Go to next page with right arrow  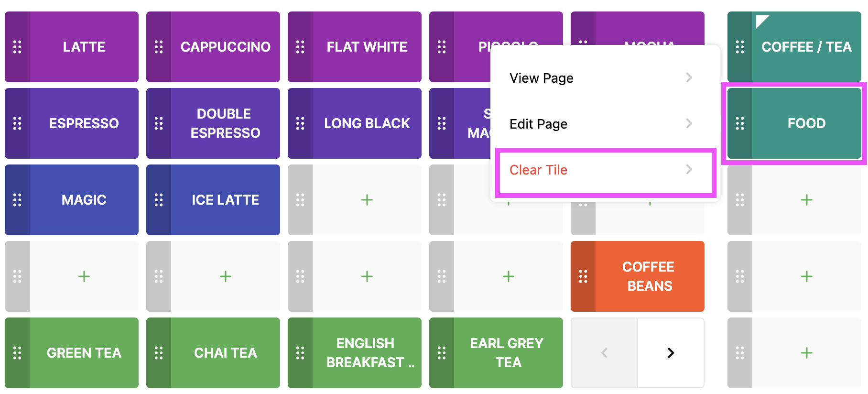(x=671, y=353)
